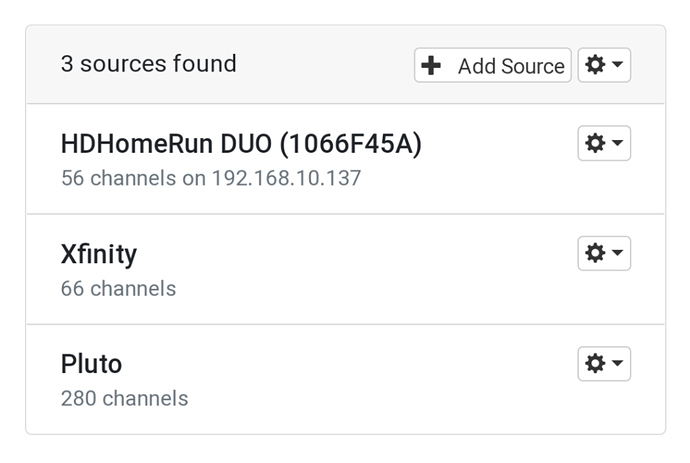Click the Xfinity source gear icon
The image size is (690, 463).
(x=595, y=254)
